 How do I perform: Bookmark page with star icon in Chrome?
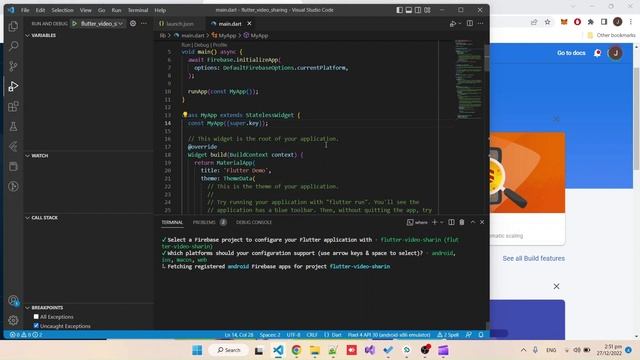pos(547,22)
